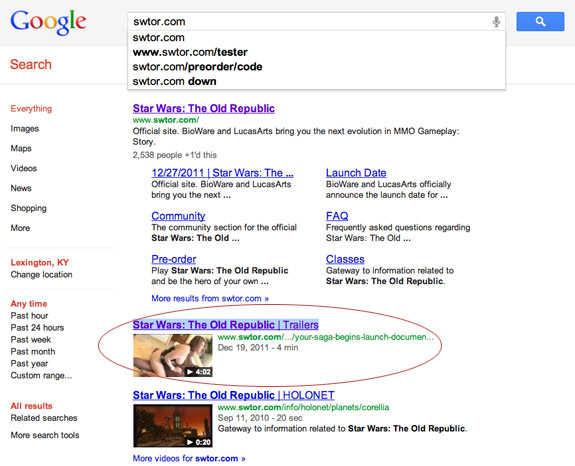
Task: Expand More search tools
Action: point(45,435)
